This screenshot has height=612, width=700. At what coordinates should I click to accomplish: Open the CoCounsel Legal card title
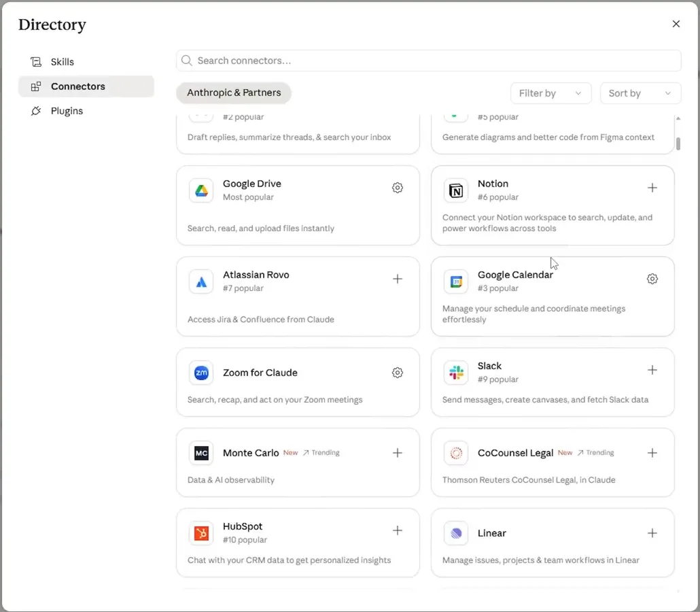pos(515,453)
